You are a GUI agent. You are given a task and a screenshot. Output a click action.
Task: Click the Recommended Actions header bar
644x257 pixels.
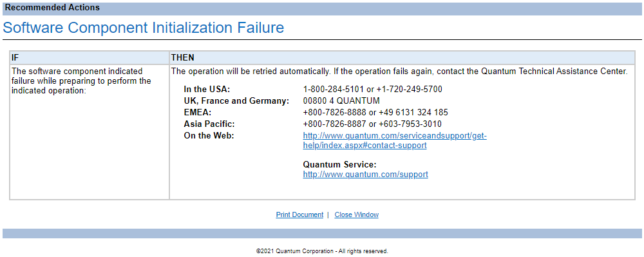coord(322,8)
